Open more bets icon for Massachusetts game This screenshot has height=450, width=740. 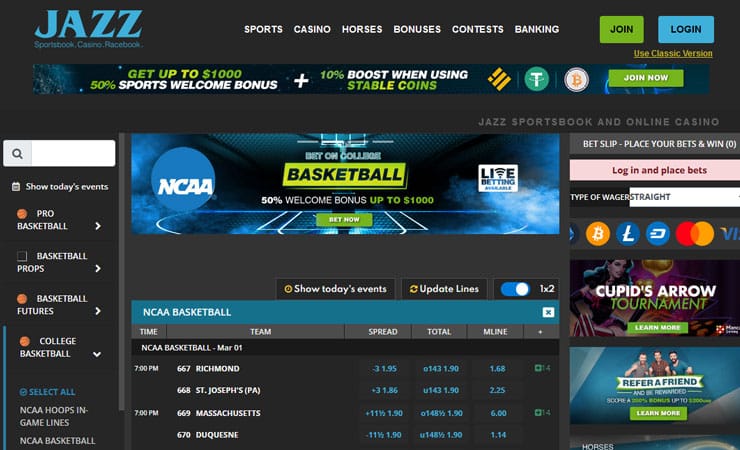pos(542,413)
